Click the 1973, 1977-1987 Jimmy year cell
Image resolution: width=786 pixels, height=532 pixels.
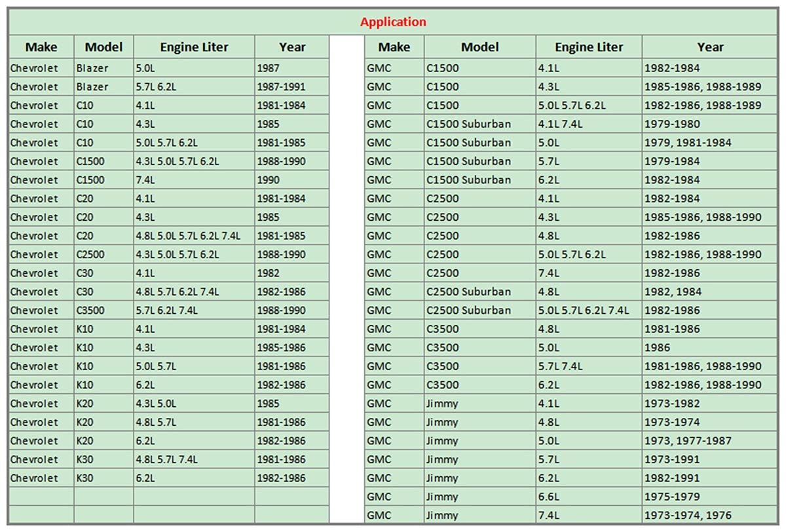710,441
